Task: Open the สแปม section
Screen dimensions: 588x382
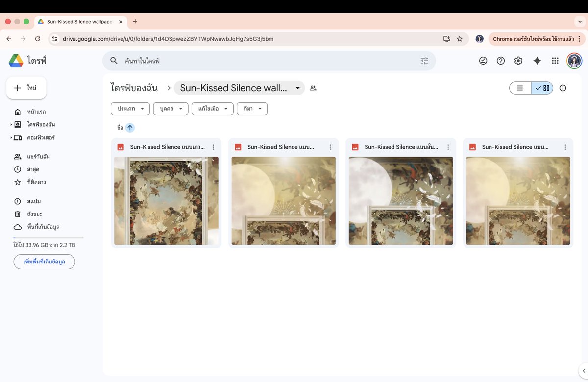Action: pos(34,201)
